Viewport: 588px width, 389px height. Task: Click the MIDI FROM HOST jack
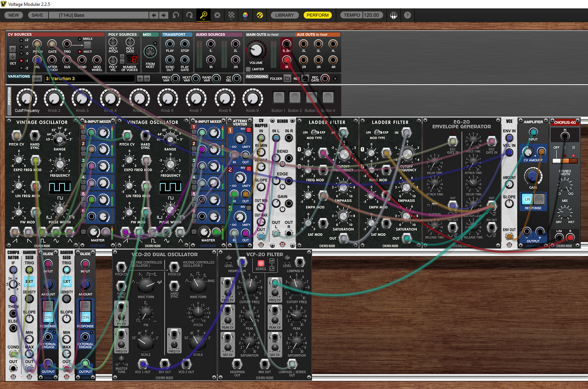tap(150, 52)
